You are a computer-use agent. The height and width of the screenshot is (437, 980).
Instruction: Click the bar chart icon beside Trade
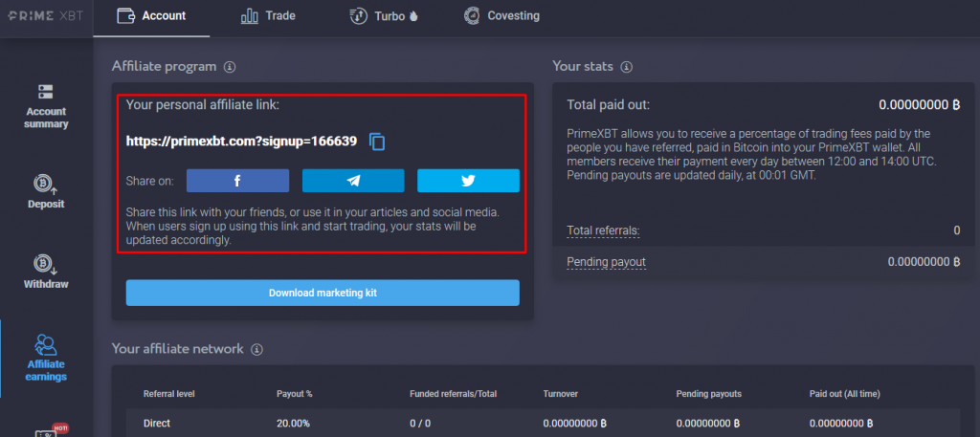pos(250,16)
